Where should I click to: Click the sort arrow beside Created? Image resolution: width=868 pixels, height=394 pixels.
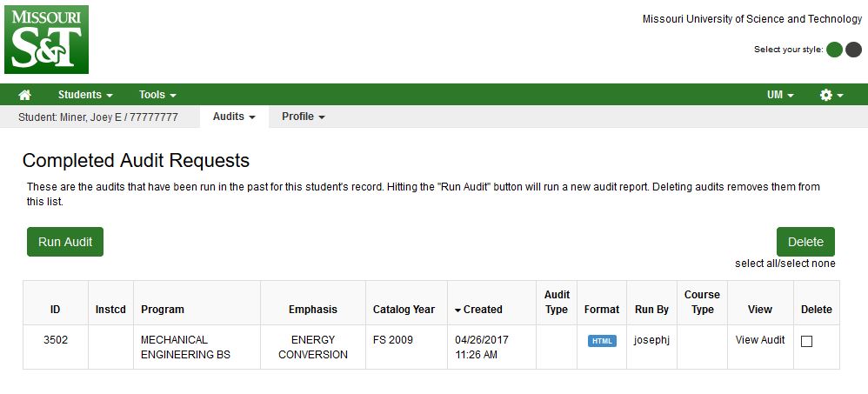(457, 311)
